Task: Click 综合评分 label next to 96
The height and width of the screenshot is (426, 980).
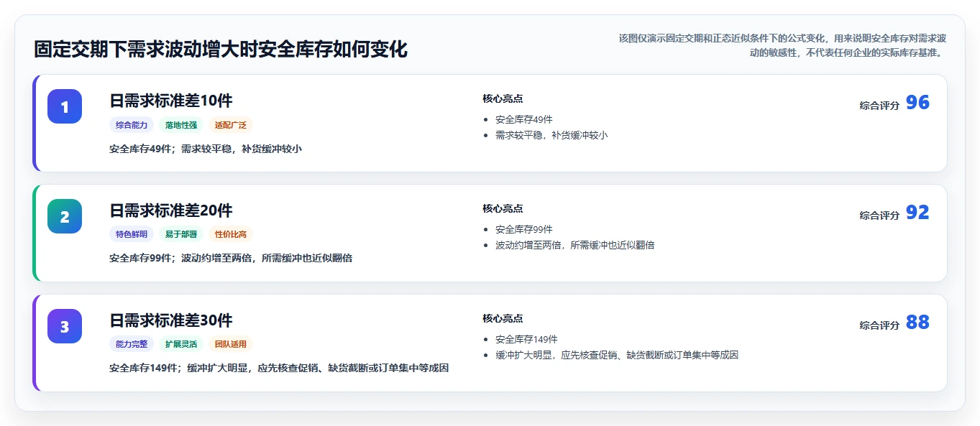Action: click(879, 105)
